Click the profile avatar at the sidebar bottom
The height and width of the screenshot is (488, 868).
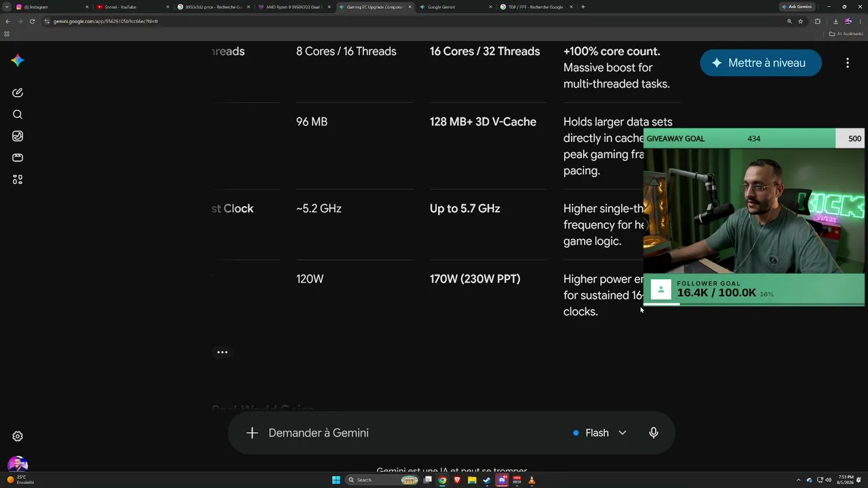pos(18,464)
